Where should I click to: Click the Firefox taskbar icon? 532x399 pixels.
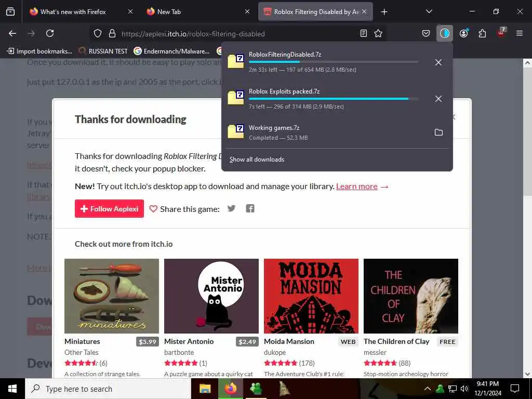[x=230, y=389]
